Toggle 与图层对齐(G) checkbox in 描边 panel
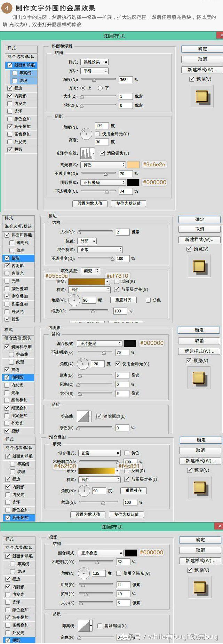The width and height of the screenshot is (223, 644). (x=117, y=289)
